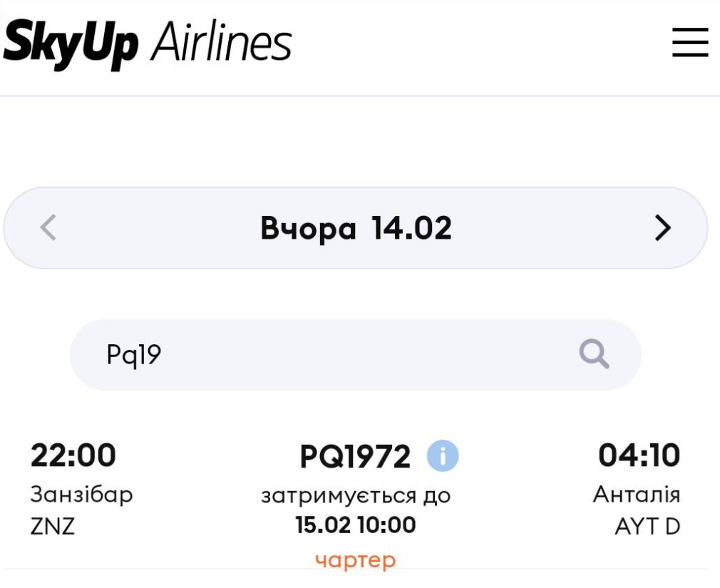Click the Pq19 flight search field
The height and width of the screenshot is (588, 720).
(356, 355)
